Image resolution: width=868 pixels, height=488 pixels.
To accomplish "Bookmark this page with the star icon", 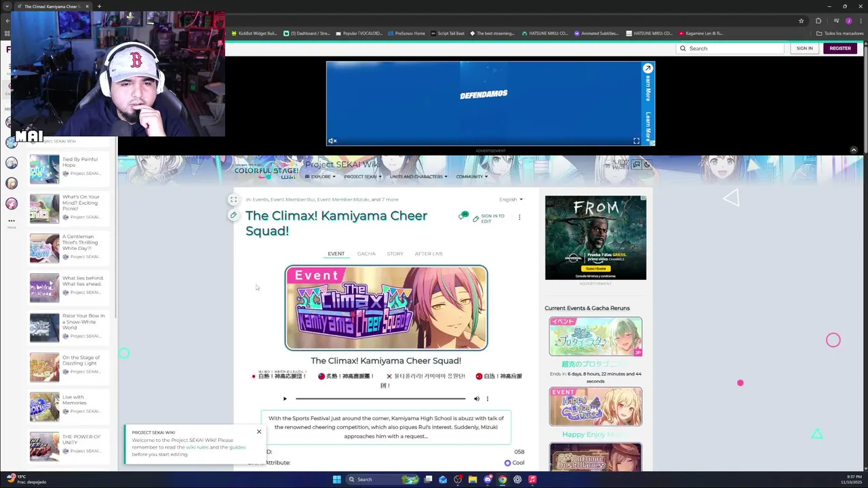I will 801,21.
